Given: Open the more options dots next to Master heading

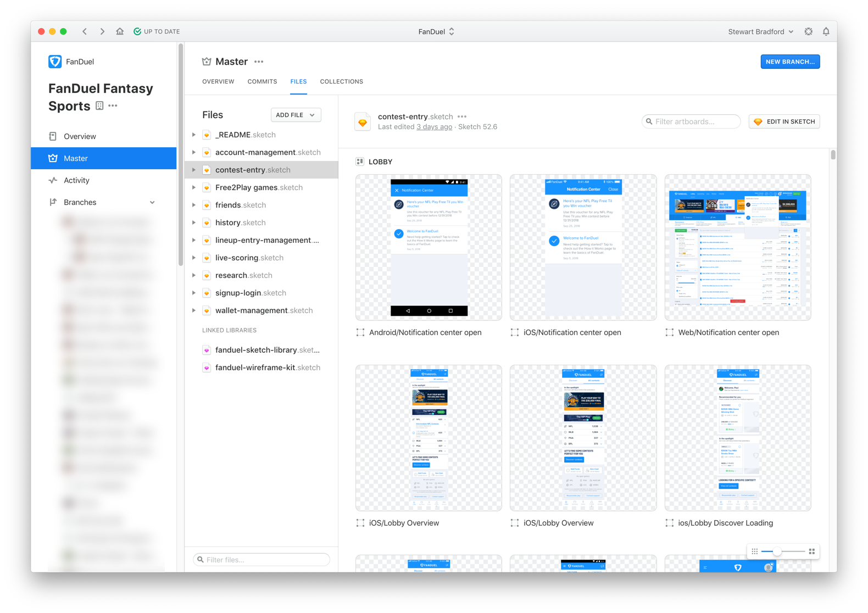Looking at the screenshot, I should point(259,62).
